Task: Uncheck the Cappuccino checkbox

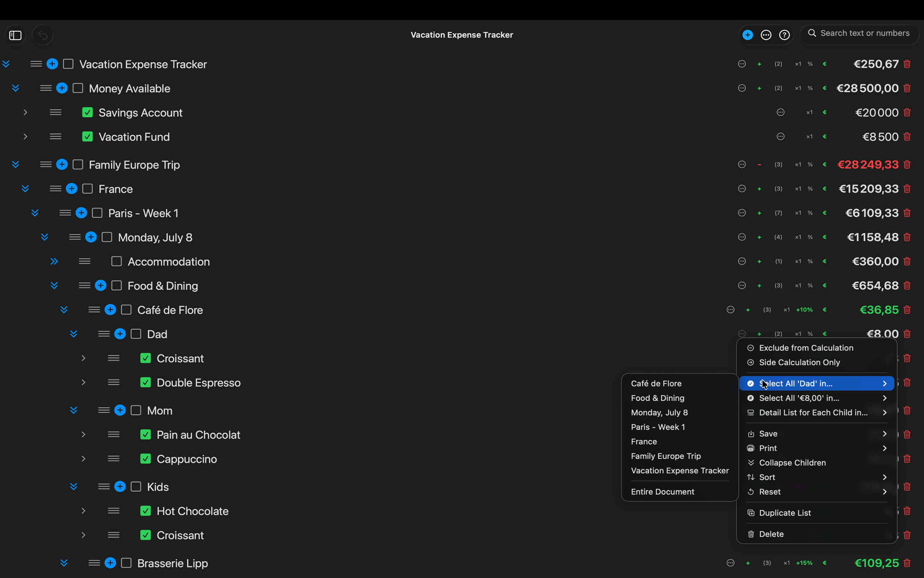Action: pos(145,458)
